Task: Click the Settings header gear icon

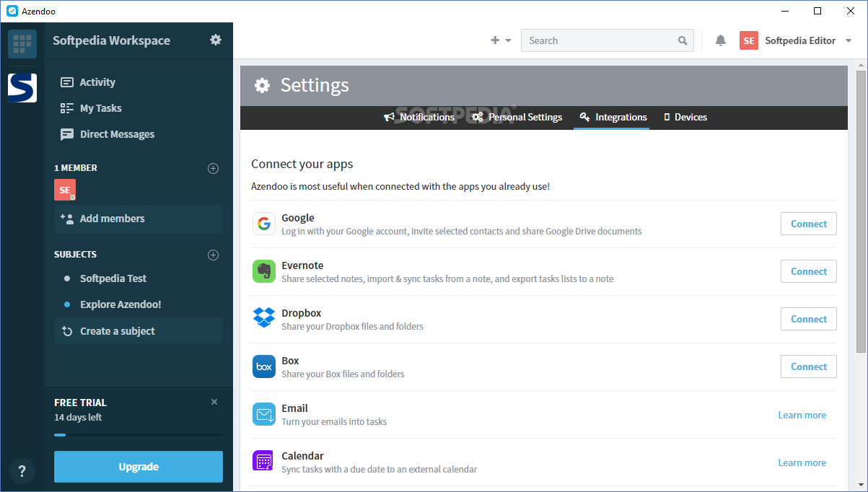Action: (262, 85)
